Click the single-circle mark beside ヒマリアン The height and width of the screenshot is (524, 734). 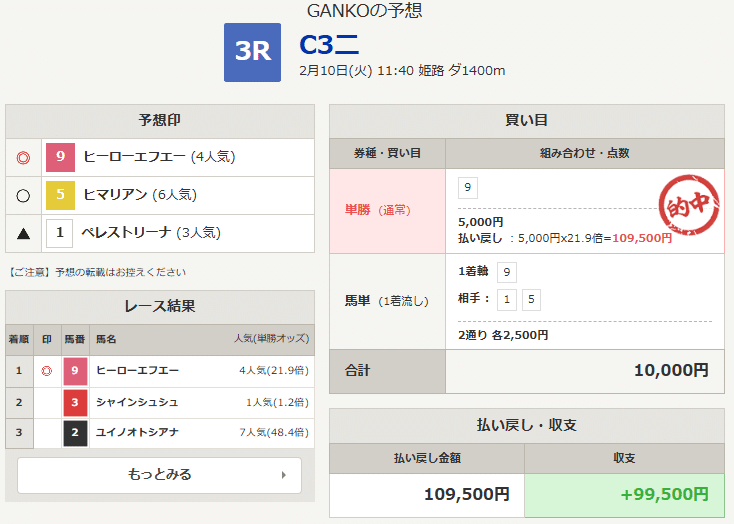[24, 196]
